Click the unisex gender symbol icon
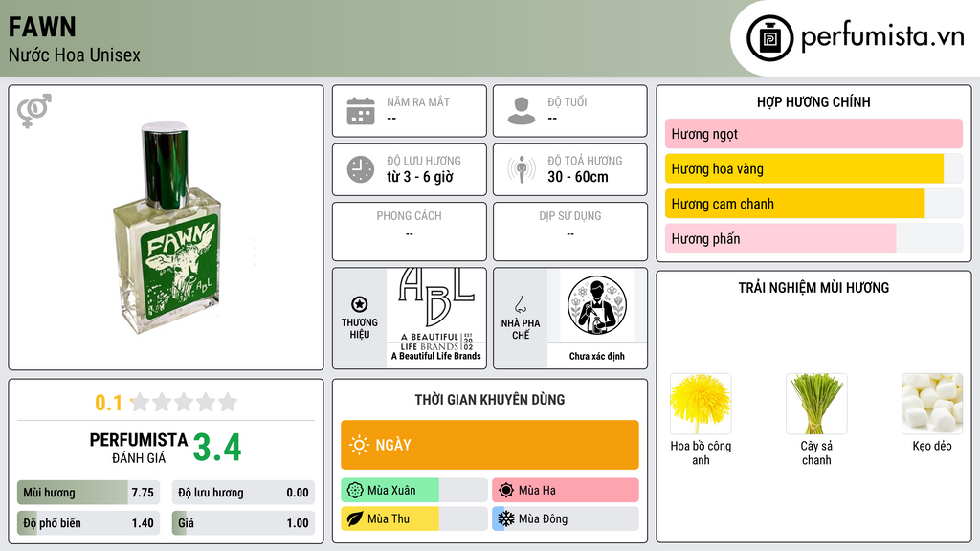This screenshot has height=551, width=980. coord(34,111)
